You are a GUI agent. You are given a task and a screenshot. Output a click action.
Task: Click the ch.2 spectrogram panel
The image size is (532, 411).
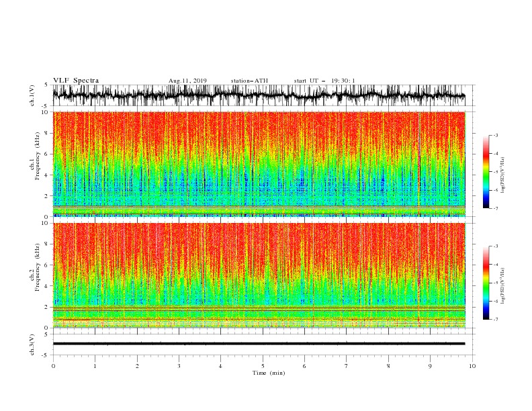coord(259,275)
